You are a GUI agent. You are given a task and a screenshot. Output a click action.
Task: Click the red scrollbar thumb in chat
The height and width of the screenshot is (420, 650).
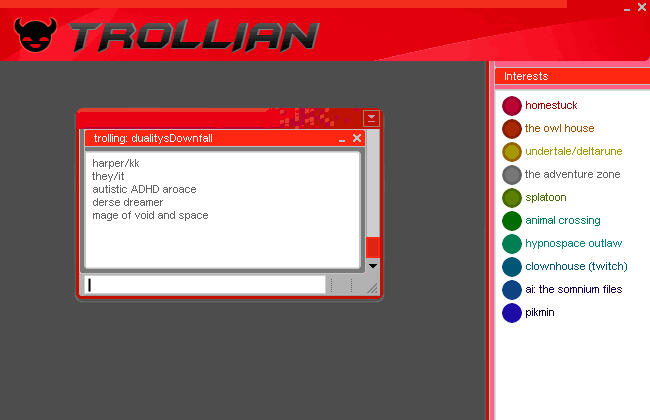373,247
